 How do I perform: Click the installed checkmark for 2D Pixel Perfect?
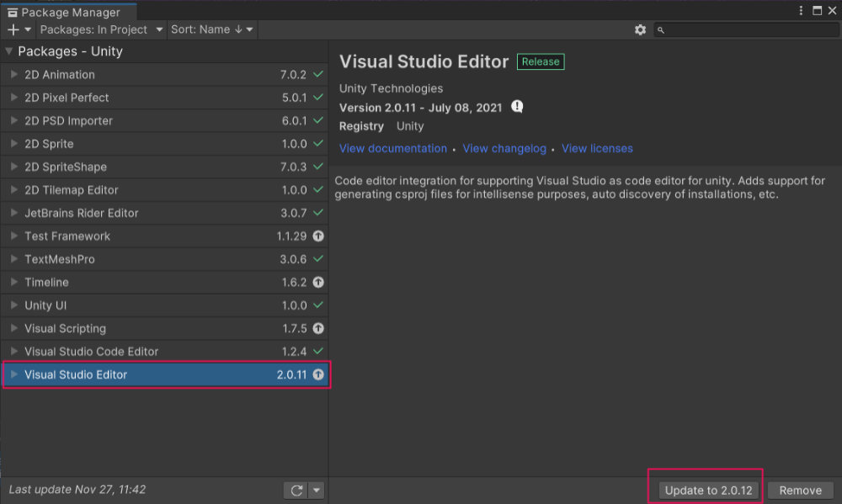coord(318,97)
